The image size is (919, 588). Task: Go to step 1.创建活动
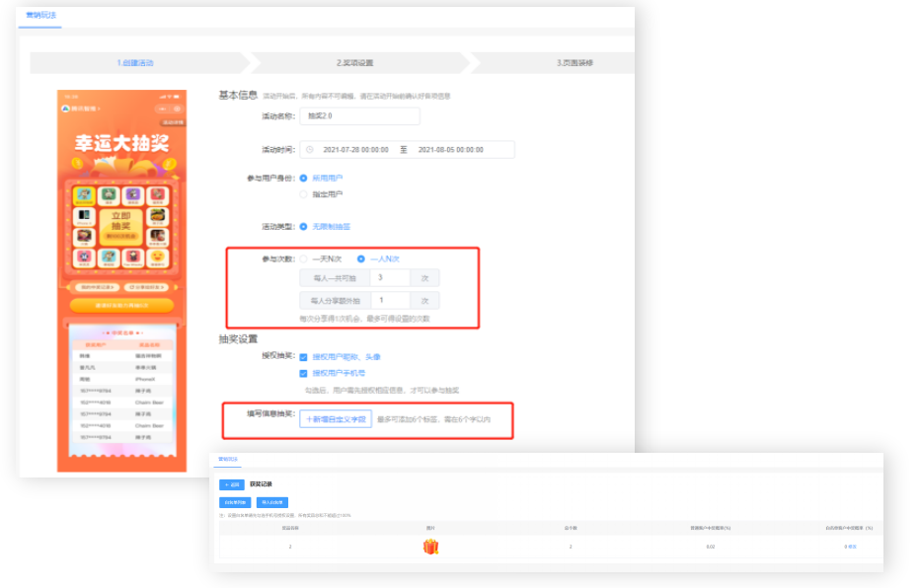pos(135,63)
